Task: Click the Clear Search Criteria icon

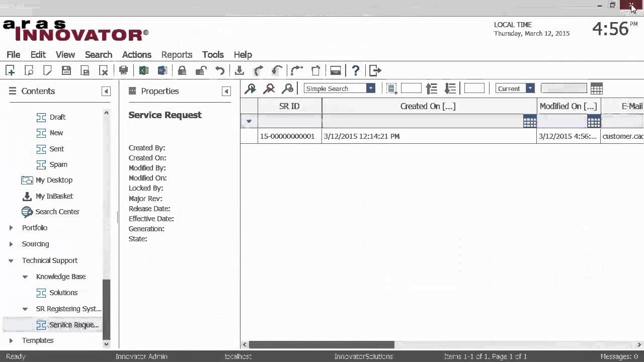Action: pos(269,89)
